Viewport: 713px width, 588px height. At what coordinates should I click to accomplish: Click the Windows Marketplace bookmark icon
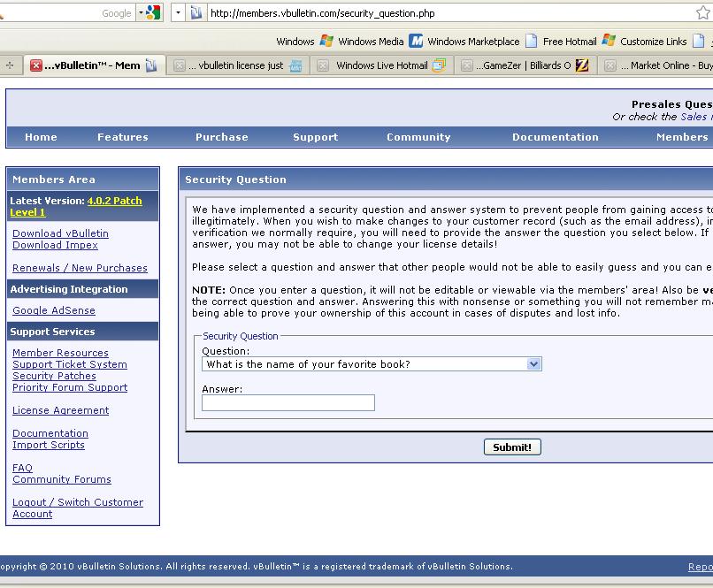click(x=415, y=41)
